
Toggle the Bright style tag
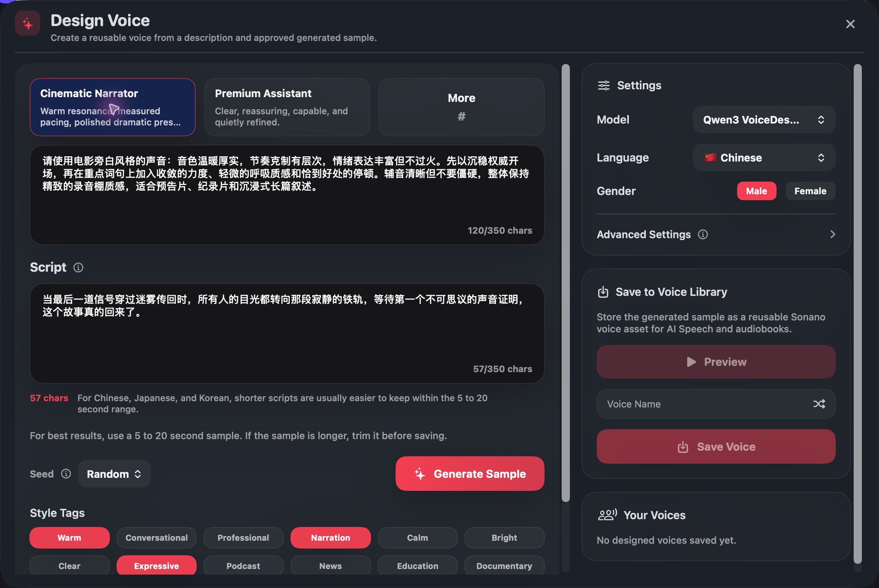click(x=504, y=537)
